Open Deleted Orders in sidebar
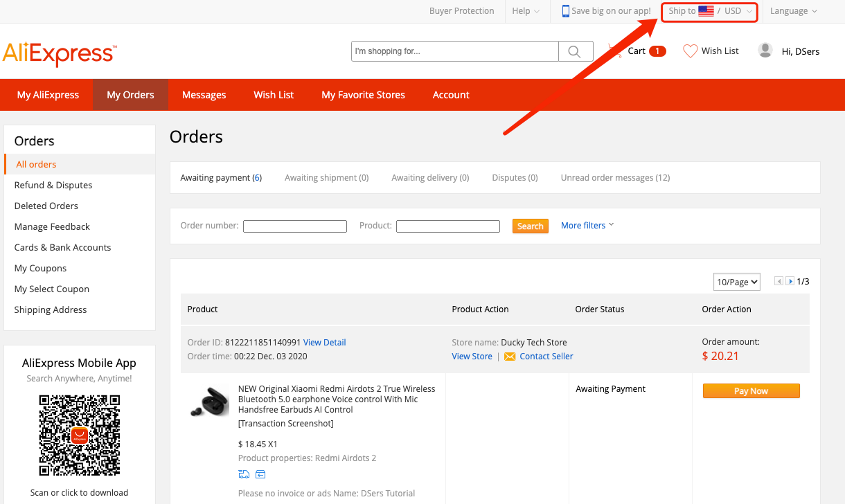The image size is (845, 504). [x=46, y=206]
